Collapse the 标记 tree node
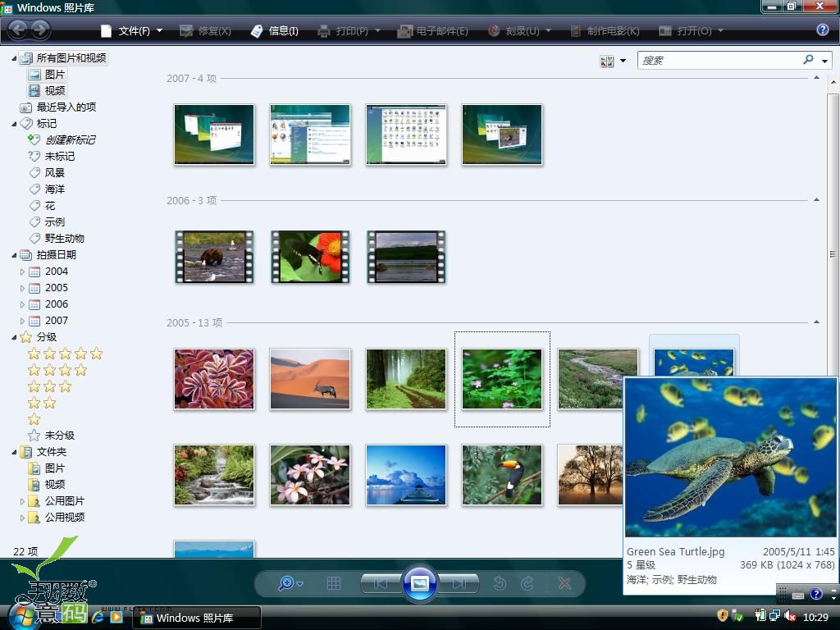Screen dimensions: 840x630 [x=14, y=124]
